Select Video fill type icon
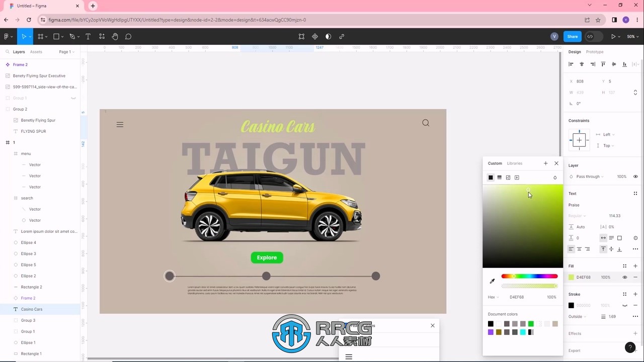The width and height of the screenshot is (644, 362). [517, 177]
